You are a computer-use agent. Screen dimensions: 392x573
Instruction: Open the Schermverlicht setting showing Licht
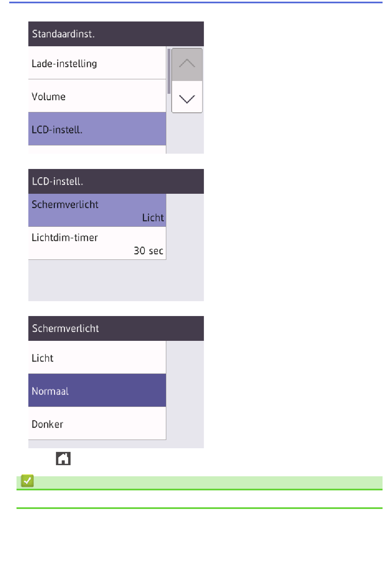(x=97, y=210)
